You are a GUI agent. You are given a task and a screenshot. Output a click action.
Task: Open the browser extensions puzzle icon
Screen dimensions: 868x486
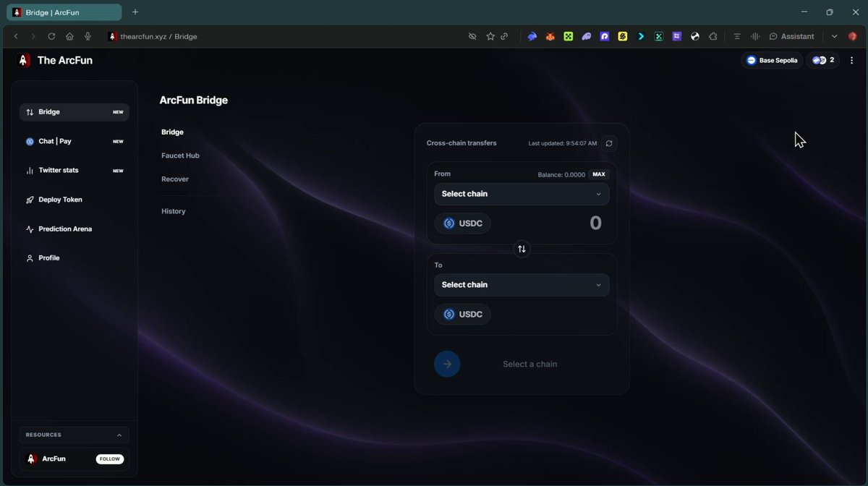(x=713, y=36)
